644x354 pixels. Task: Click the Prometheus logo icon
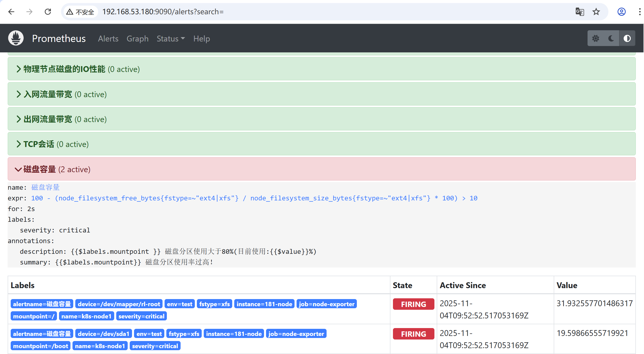click(16, 38)
